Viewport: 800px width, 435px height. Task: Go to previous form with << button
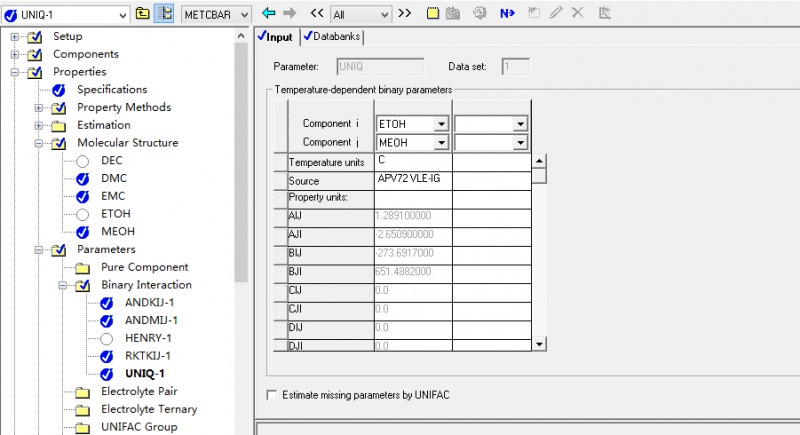tap(317, 13)
